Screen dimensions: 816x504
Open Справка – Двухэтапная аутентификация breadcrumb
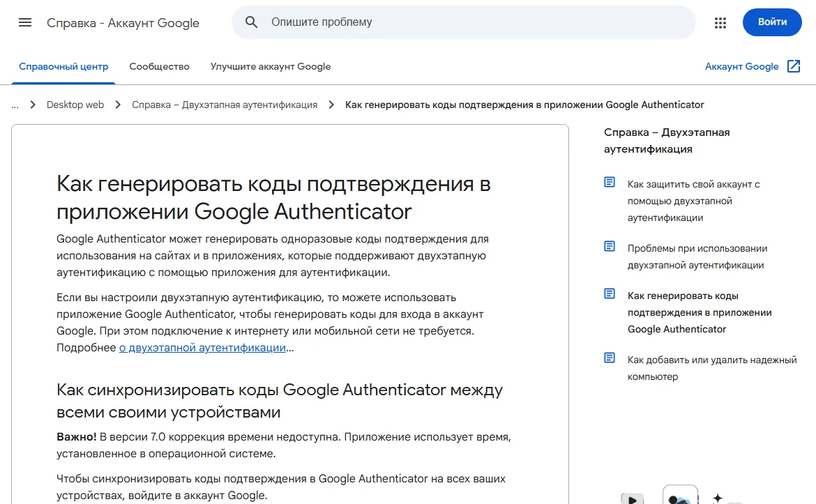(x=225, y=105)
